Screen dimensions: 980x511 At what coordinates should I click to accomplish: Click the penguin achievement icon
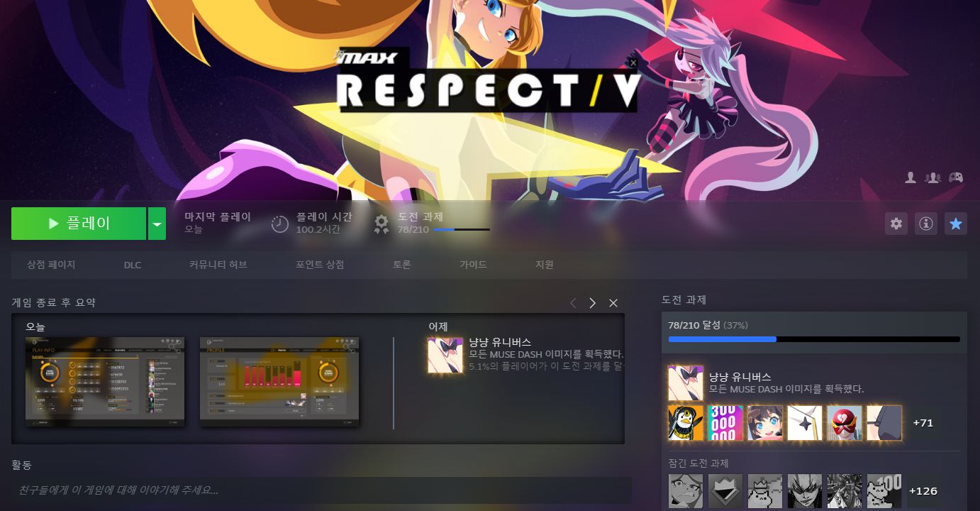[x=686, y=423]
